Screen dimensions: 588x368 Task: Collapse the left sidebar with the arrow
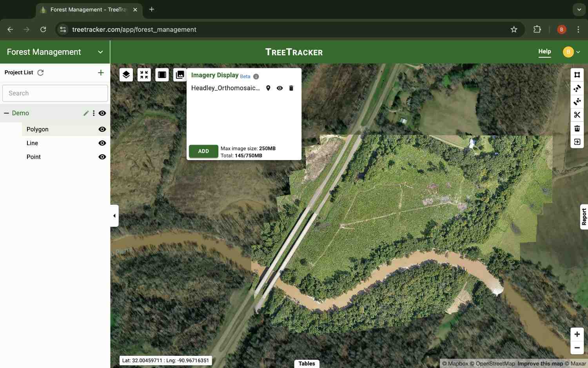(114, 215)
